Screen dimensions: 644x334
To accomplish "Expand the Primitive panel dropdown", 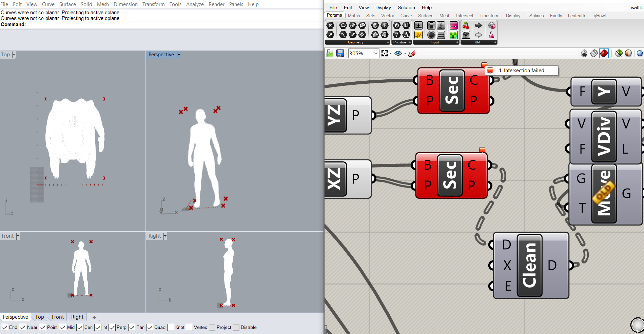I will (x=410, y=42).
